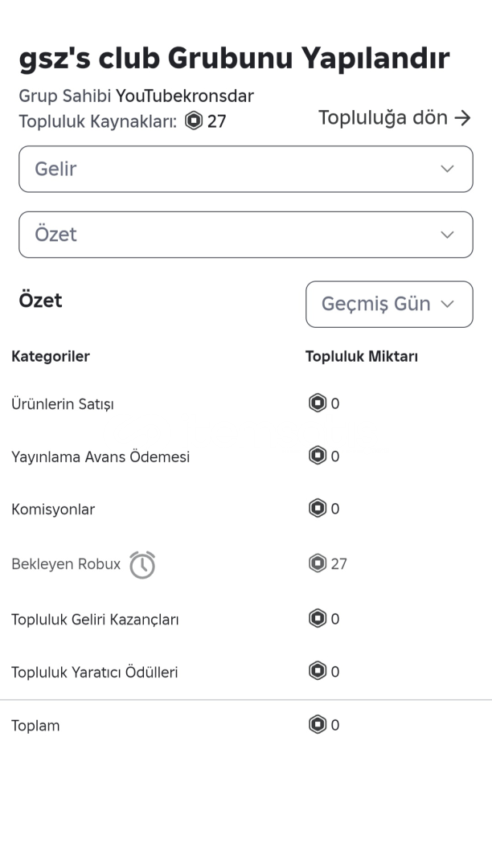Open group owner YouTubekronsdar profile
Screen dimensions: 492x868
pos(185,96)
